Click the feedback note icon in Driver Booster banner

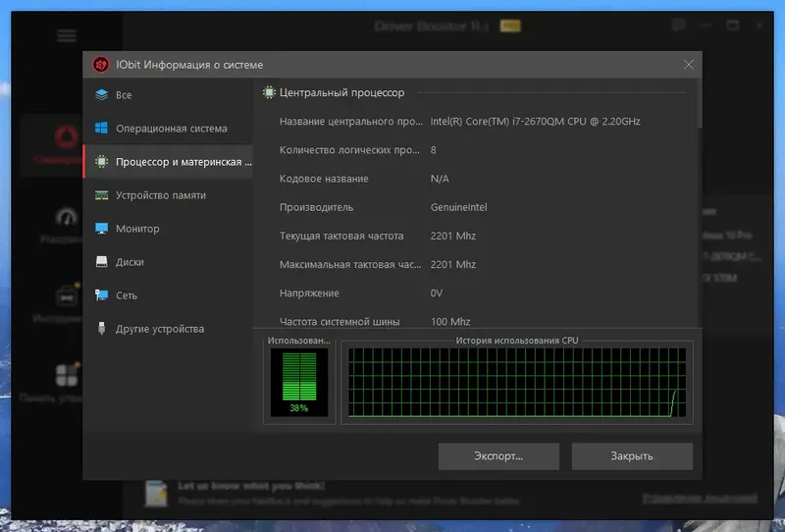[x=156, y=494]
